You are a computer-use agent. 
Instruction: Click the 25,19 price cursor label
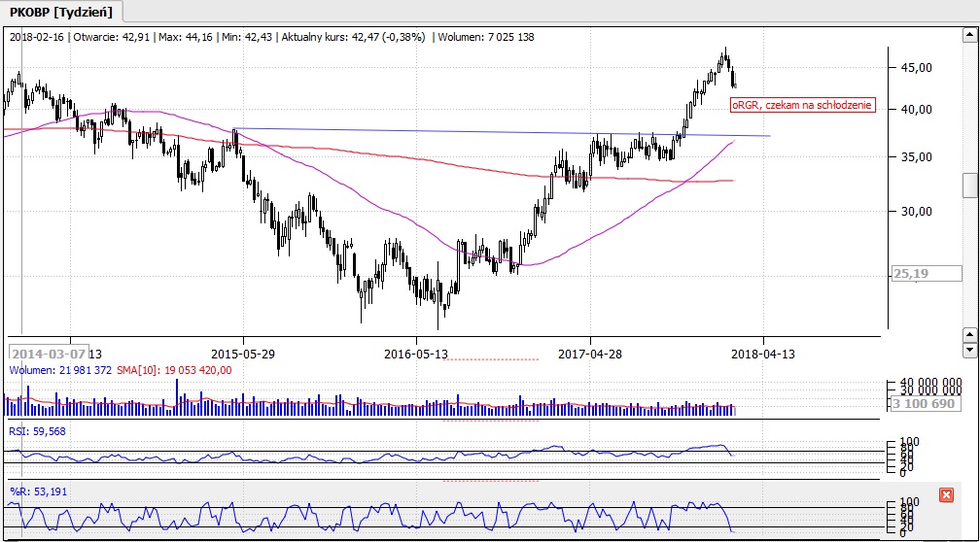tap(927, 274)
